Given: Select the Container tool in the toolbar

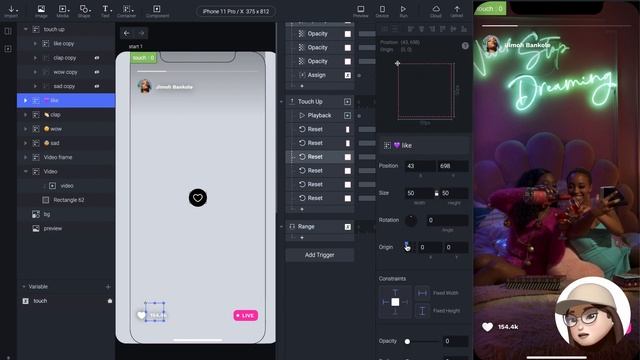Looking at the screenshot, I should [127, 11].
